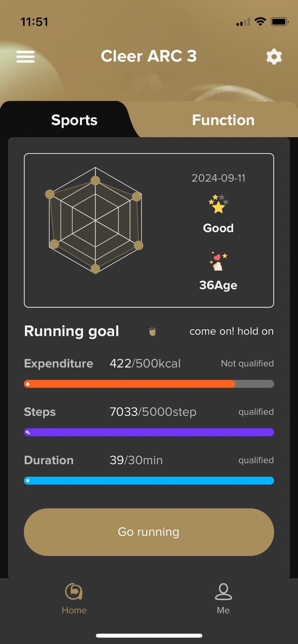
Task: Tap the clock icon on Duration bar
Action: (28, 481)
